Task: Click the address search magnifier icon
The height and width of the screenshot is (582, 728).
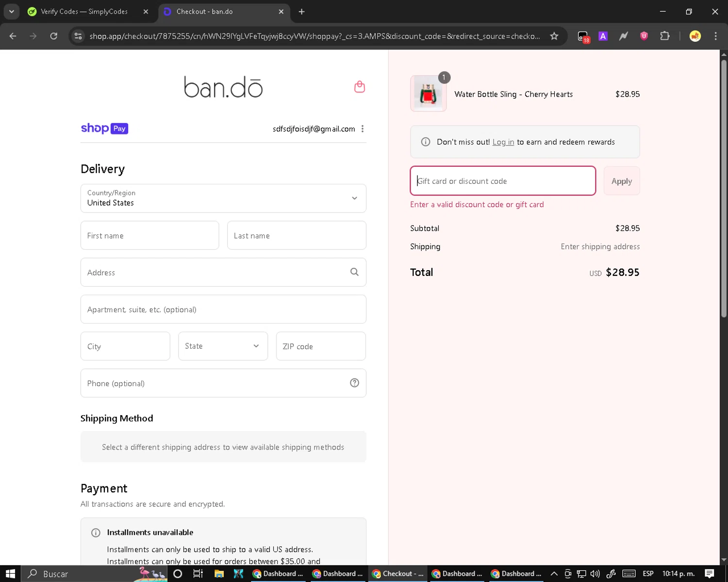Action: [354, 272]
